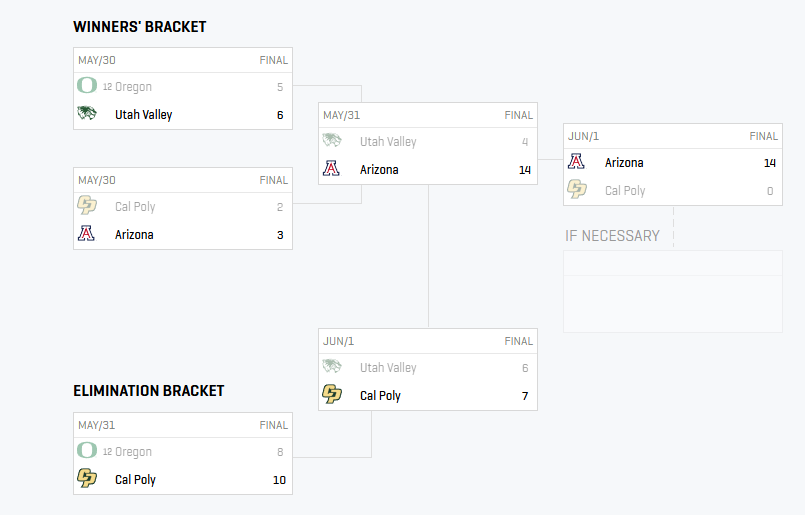805x515 pixels.
Task: Click FINAL status of May 31 Utah Valley–Arizona game
Action: tap(518, 115)
